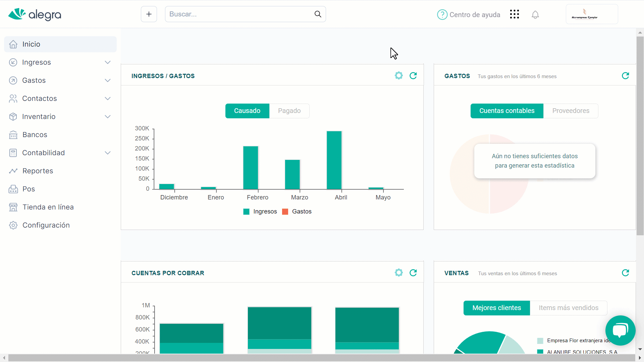Screen dimensions: 644x362
Task: Click the Gastos sidebar icon
Action: (13, 80)
